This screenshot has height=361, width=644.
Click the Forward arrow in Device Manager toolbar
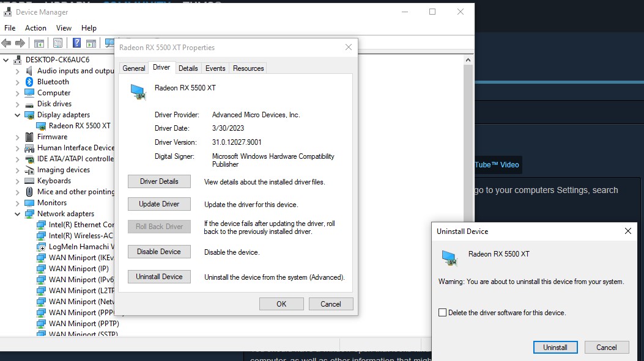click(x=20, y=43)
